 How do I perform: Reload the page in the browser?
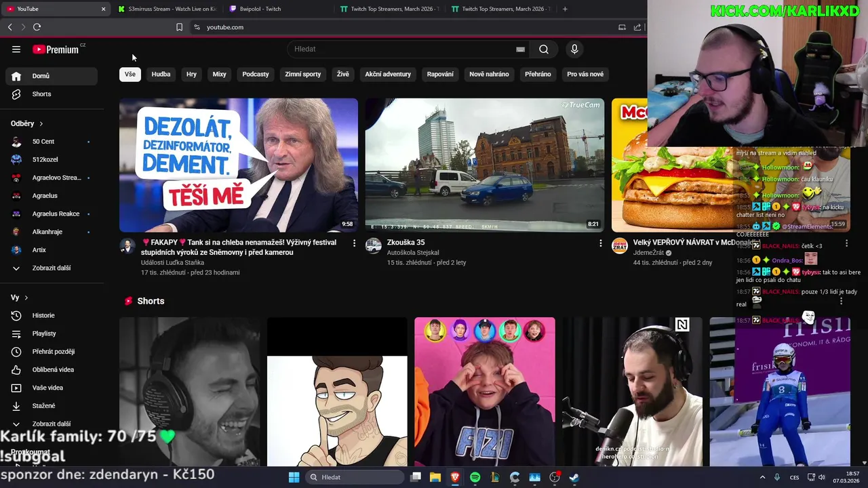click(x=37, y=27)
